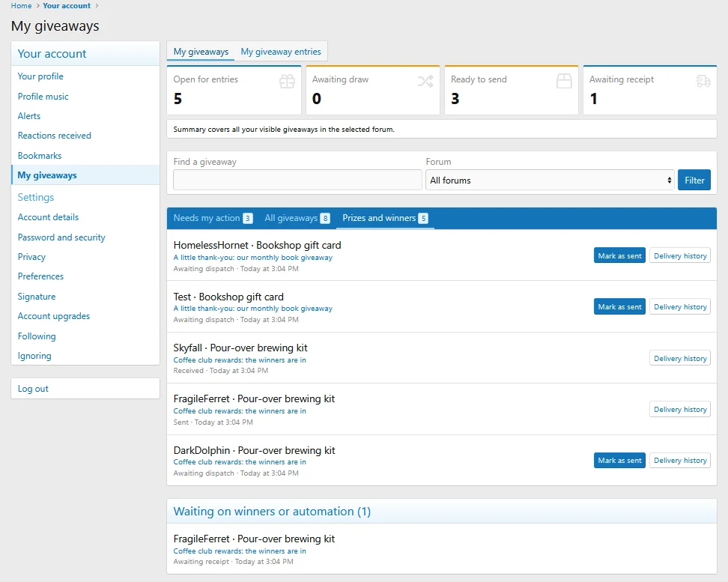Image resolution: width=728 pixels, height=582 pixels.
Task: Click the shuffle icon in Awaiting draw card
Action: 425,82
